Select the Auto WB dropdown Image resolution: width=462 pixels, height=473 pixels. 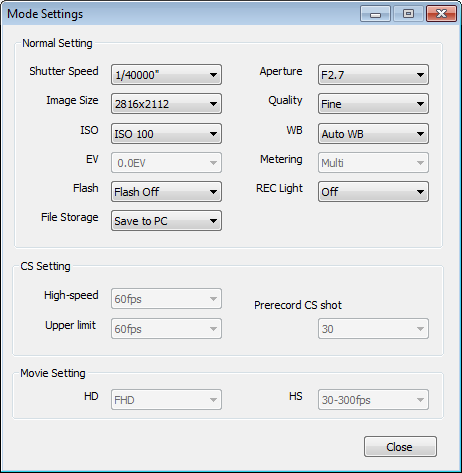click(373, 134)
